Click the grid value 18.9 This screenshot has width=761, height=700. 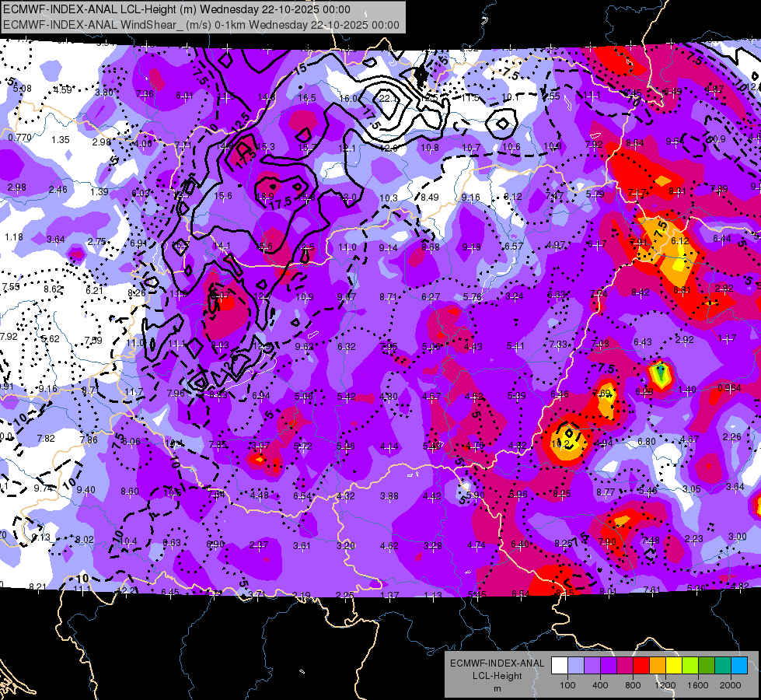pyautogui.click(x=265, y=196)
